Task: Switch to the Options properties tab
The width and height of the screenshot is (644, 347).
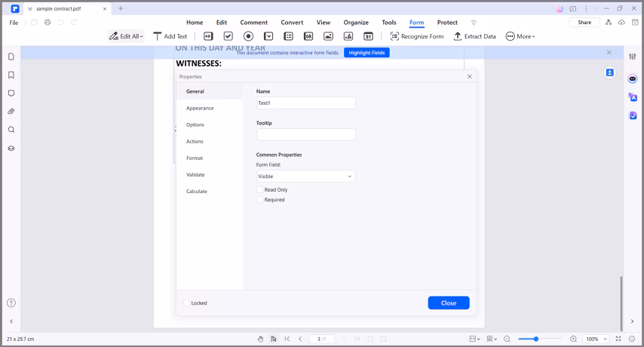Action: (195, 124)
